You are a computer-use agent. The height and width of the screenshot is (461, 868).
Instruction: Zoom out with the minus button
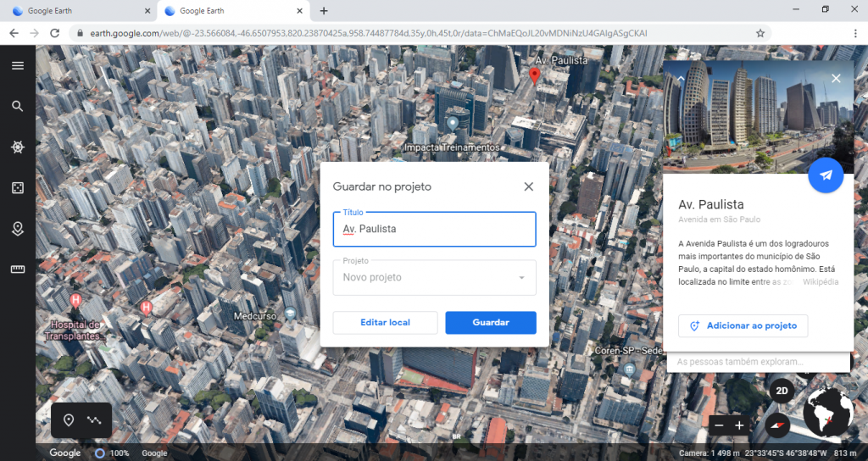[719, 425]
